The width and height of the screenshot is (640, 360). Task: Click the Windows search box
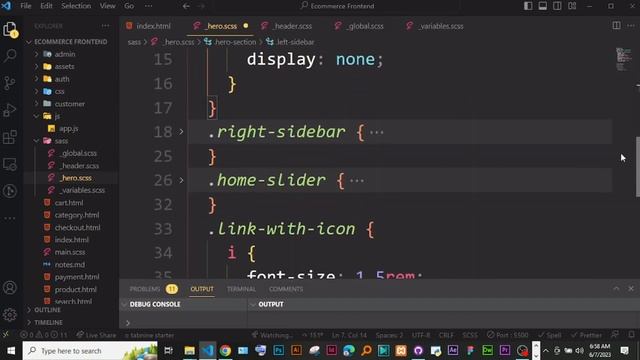coord(90,351)
